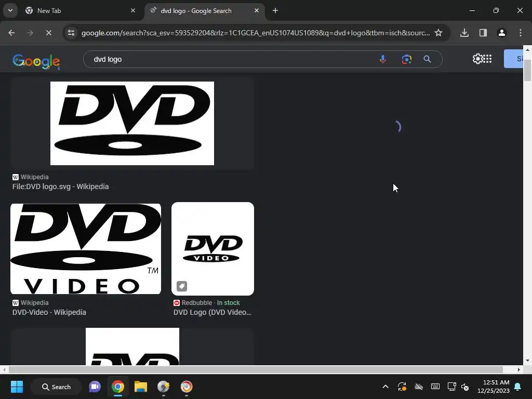The image size is (532, 399).
Task: Search by voice with microphone icon
Action: 383,59
